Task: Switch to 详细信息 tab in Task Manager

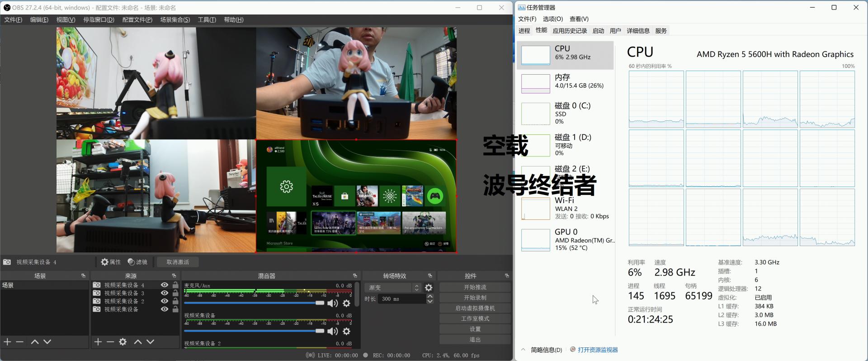Action: click(638, 31)
